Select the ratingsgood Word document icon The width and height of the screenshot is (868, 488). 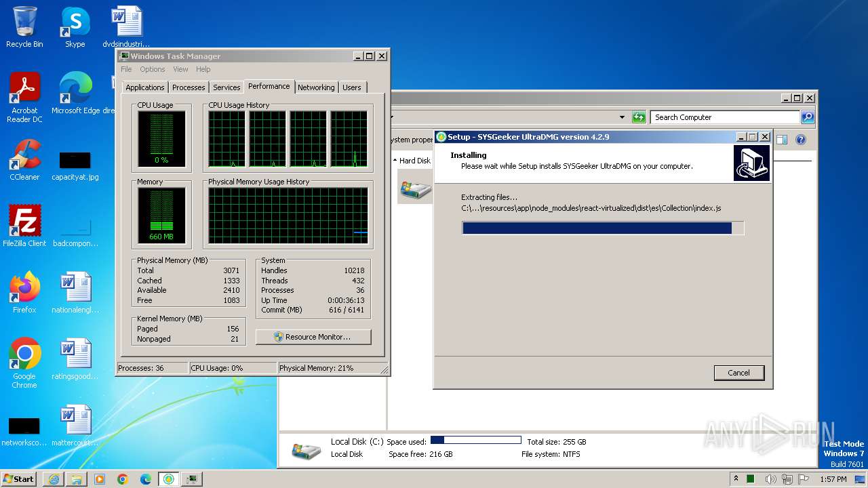[x=75, y=359]
